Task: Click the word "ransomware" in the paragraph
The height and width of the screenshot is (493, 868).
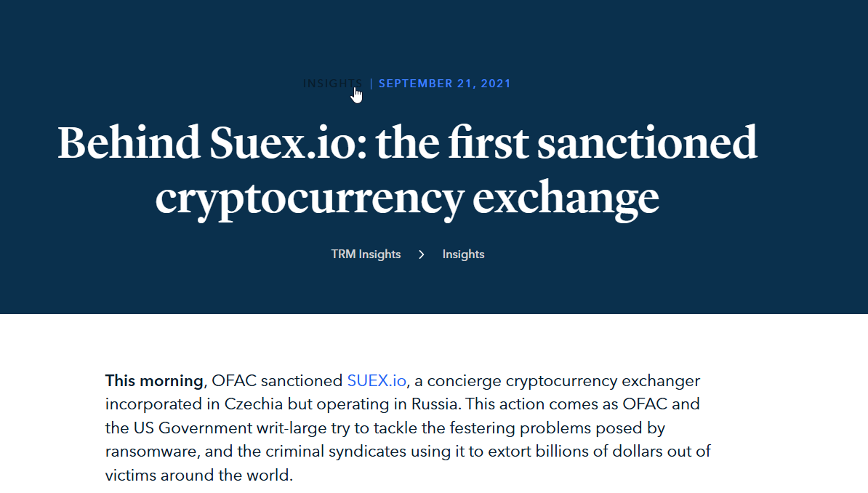Action: point(151,452)
